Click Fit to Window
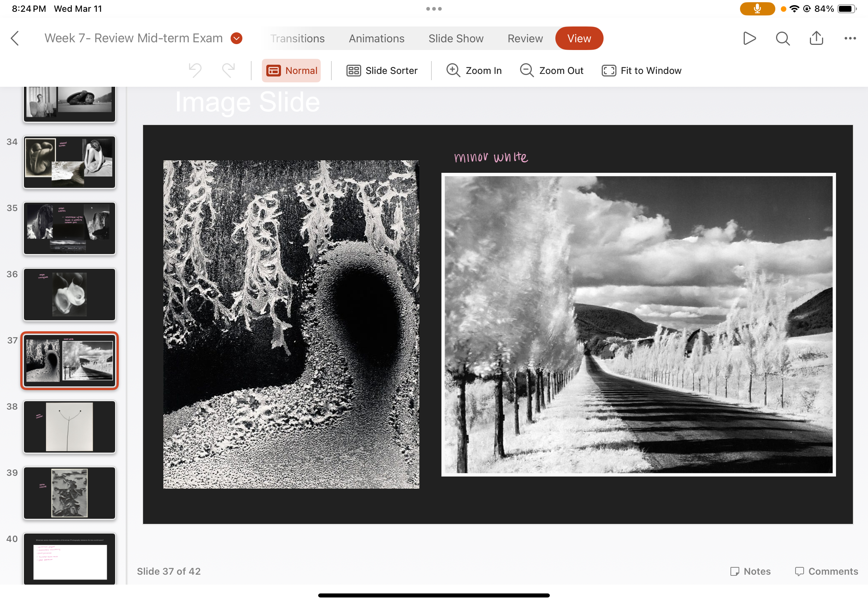 (641, 71)
